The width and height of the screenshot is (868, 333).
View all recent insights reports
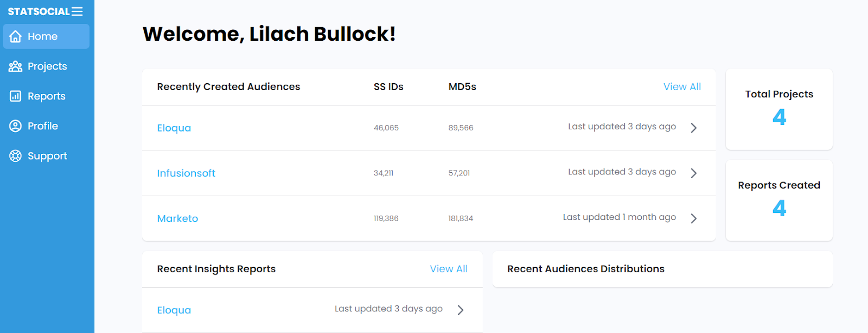pyautogui.click(x=448, y=269)
